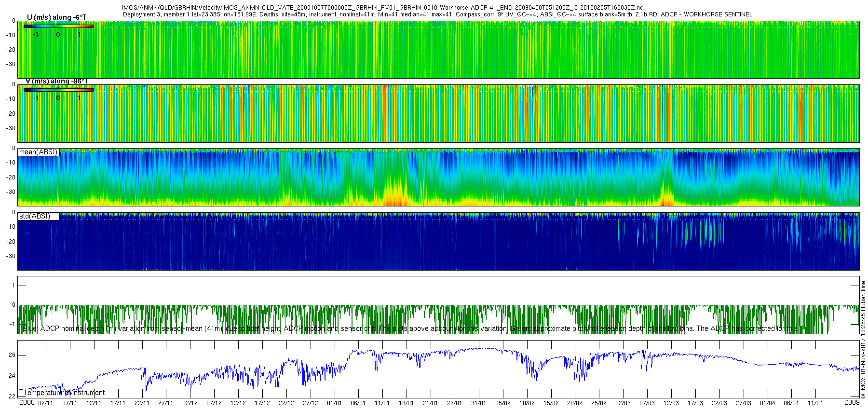868x410 pixels.
Task: Select the 'U (m/s) along -6°T' panel title
Action: pos(56,17)
